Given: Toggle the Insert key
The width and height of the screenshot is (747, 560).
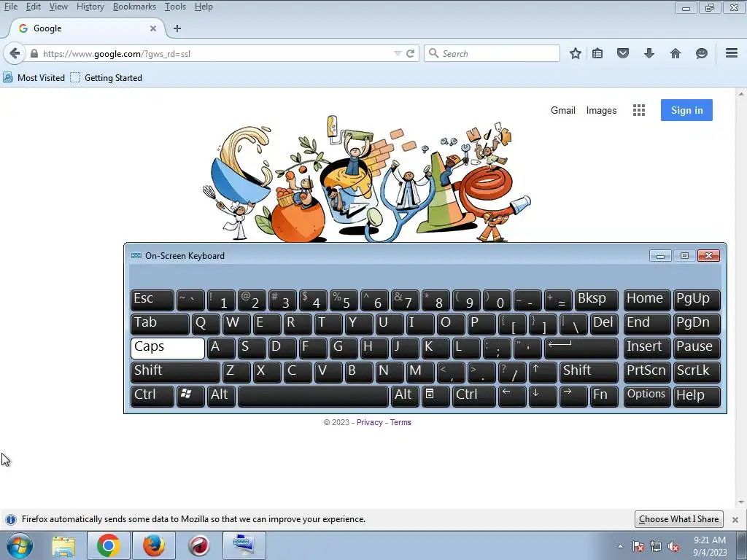Looking at the screenshot, I should point(647,348).
